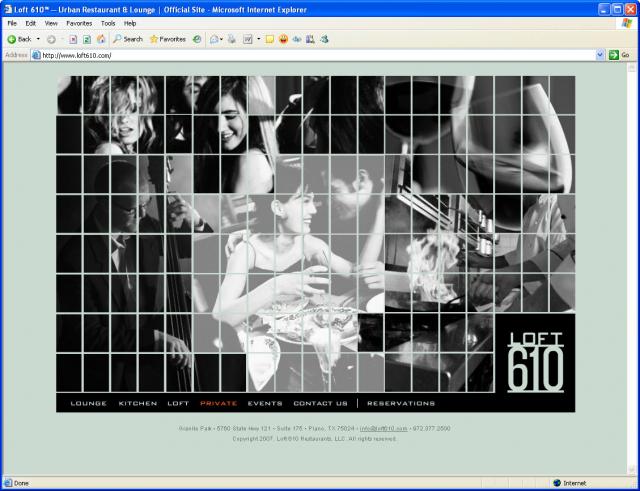The width and height of the screenshot is (640, 491).
Task: Open the Mail button dropdown arrow
Action: coord(222,39)
